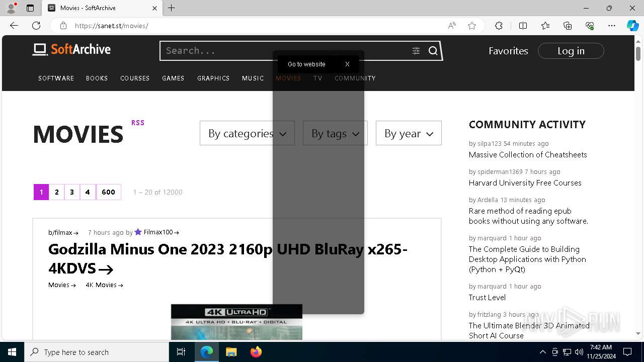Open browser Favorites list icon
Image resolution: width=644 pixels, height=362 pixels.
point(545,26)
